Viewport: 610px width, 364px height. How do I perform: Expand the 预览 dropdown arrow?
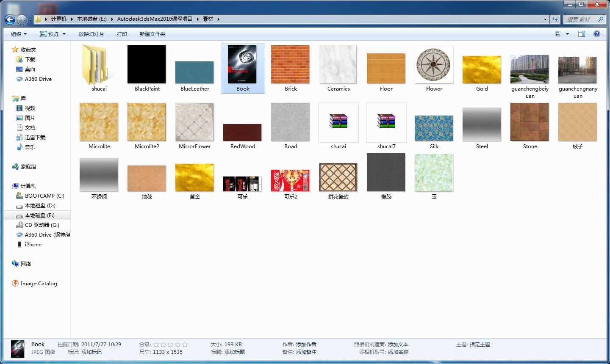64,34
